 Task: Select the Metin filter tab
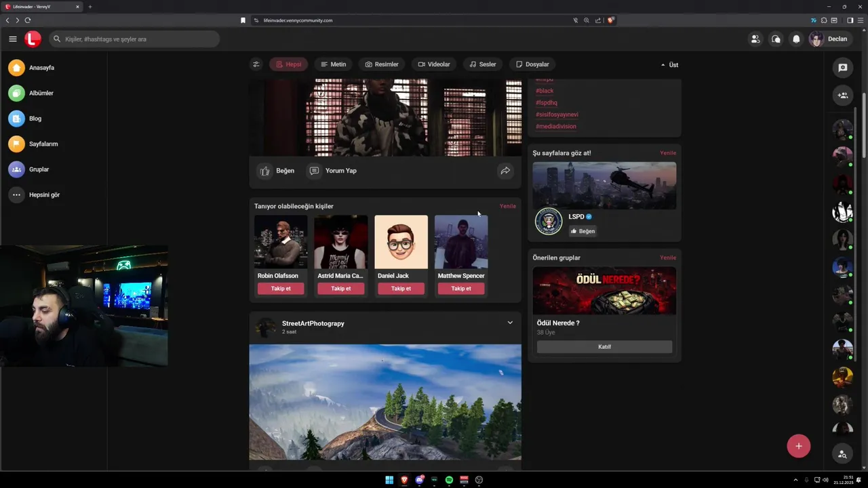pos(333,64)
